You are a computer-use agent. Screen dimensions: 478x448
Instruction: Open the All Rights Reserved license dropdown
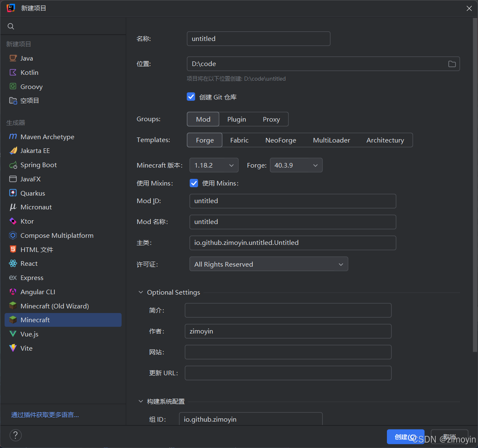(x=269, y=264)
